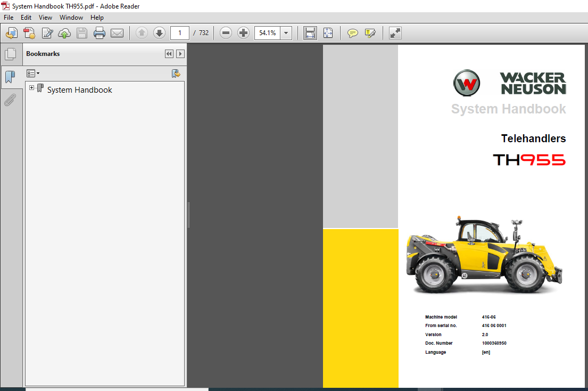Screen dimensions: 588x391
Task: Go to next page down arrow
Action: pos(160,33)
